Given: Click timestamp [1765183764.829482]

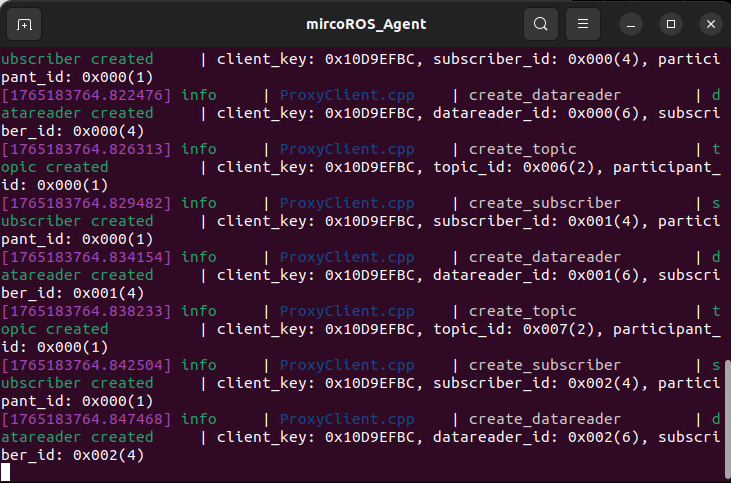Looking at the screenshot, I should (86, 203).
